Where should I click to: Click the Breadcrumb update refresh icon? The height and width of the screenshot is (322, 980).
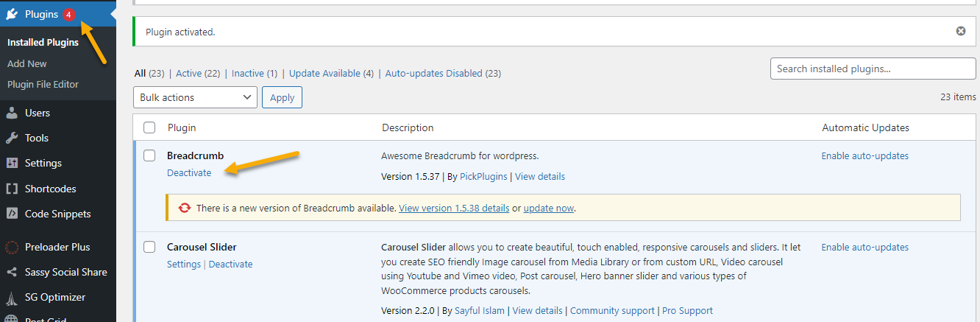(x=185, y=209)
